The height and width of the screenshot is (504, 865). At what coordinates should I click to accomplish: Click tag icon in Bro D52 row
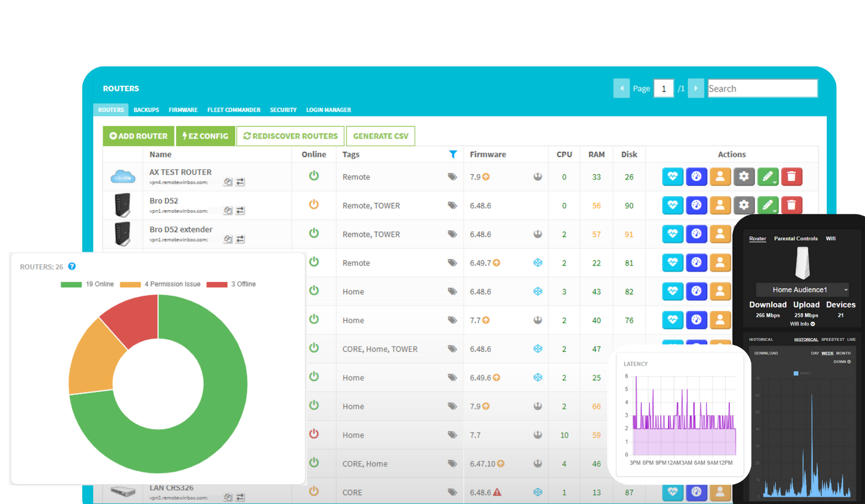click(452, 205)
